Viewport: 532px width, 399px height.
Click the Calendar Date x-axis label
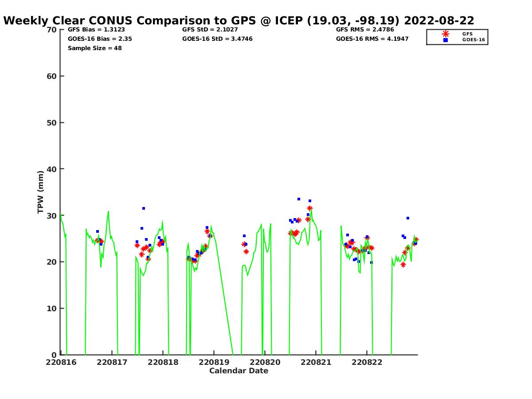tap(239, 371)
